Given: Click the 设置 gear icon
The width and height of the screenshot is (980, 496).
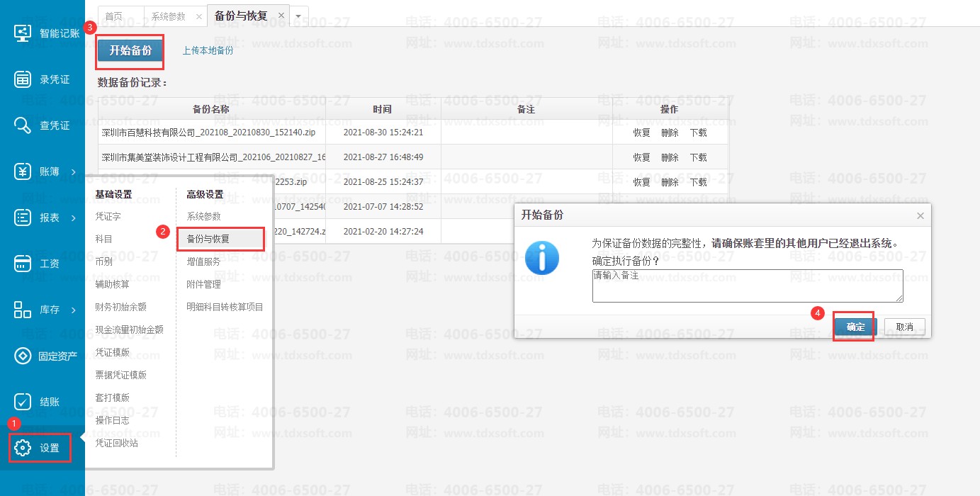Looking at the screenshot, I should [x=23, y=448].
